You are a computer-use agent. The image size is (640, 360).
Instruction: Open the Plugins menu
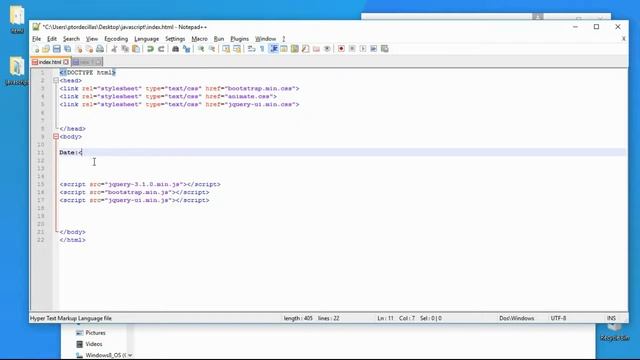(x=240, y=39)
